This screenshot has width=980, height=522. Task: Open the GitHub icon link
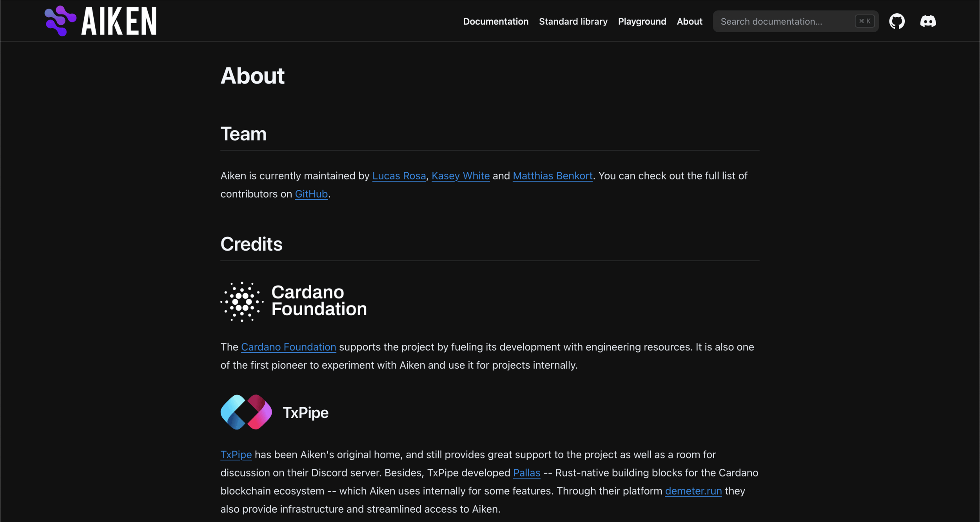[897, 21]
